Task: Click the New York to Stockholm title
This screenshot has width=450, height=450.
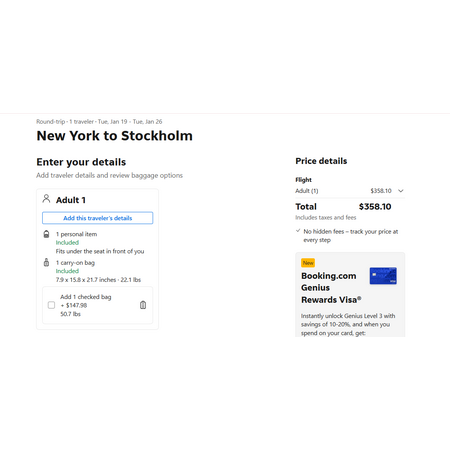Action: 115,136
